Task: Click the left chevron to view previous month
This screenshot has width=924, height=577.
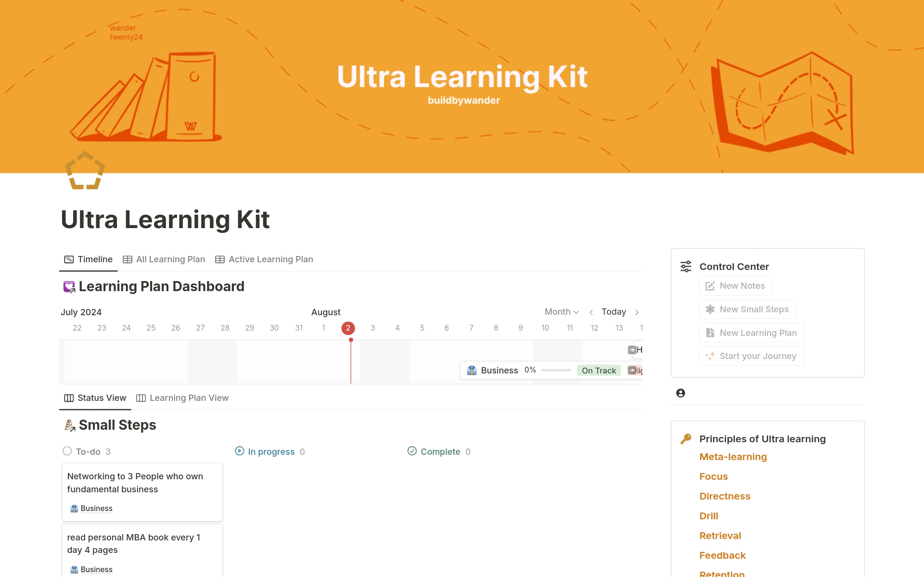Action: click(591, 312)
